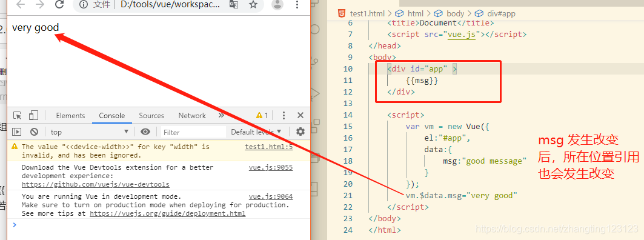Click the </html> closing tag
The image size is (644, 240).
coord(385,230)
